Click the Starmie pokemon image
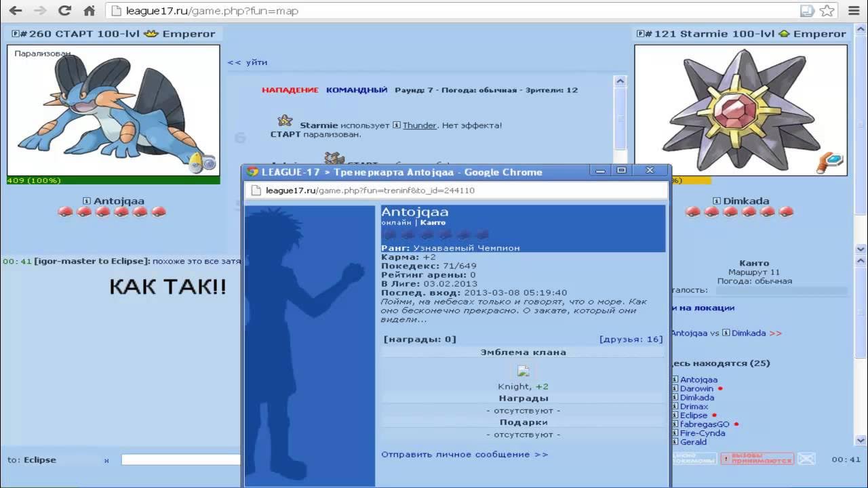Image resolution: width=868 pixels, height=488 pixels. pos(741,110)
